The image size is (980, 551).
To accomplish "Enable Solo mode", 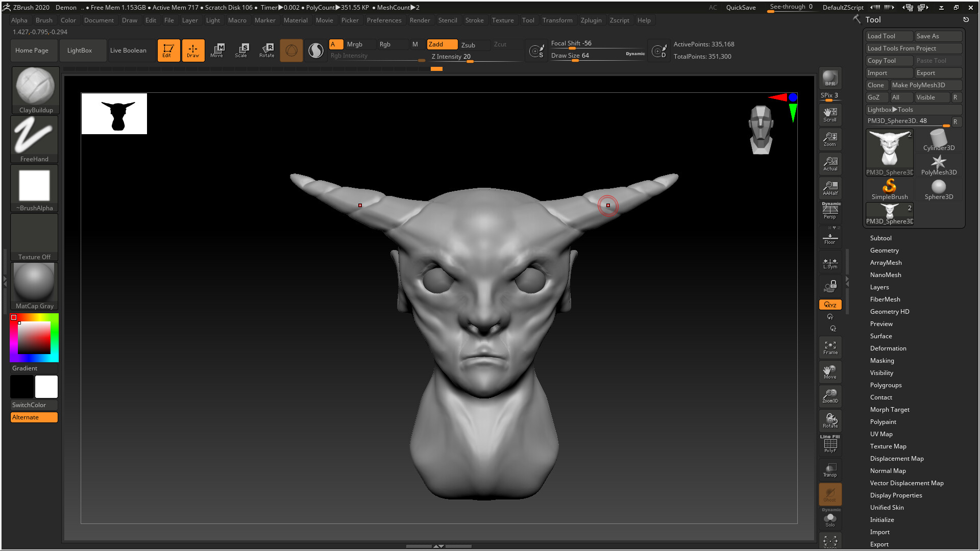I will (x=830, y=519).
